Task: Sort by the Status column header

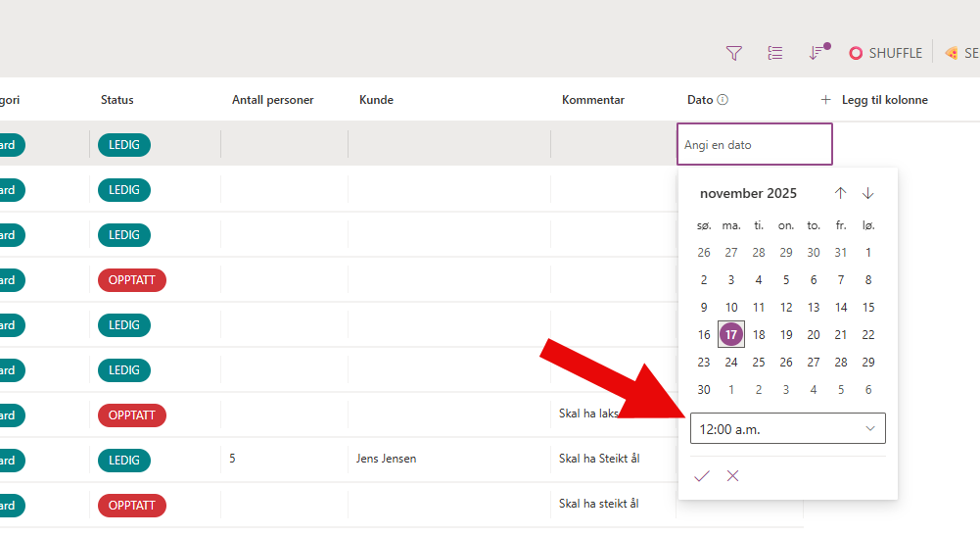Action: pos(117,99)
